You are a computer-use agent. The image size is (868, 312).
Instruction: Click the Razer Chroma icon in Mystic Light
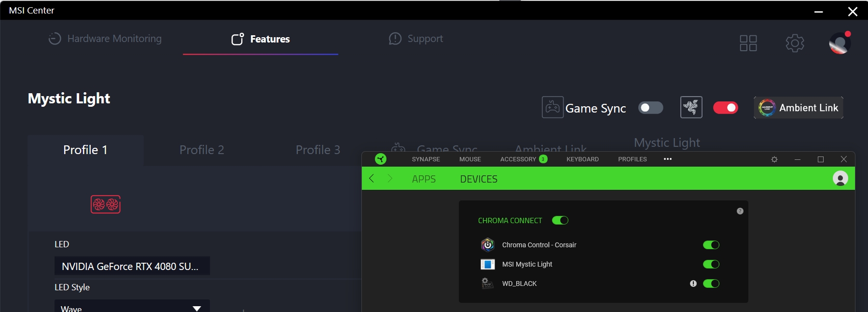tap(691, 107)
